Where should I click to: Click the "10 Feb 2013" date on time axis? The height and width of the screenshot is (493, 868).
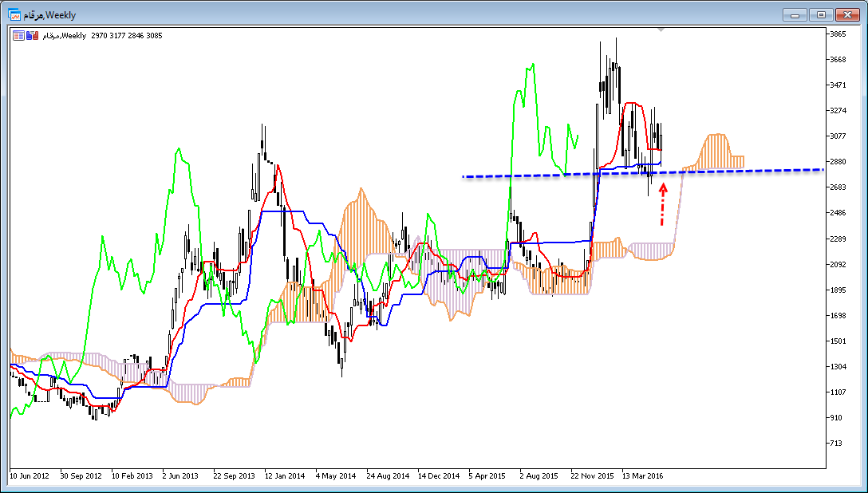click(x=132, y=475)
